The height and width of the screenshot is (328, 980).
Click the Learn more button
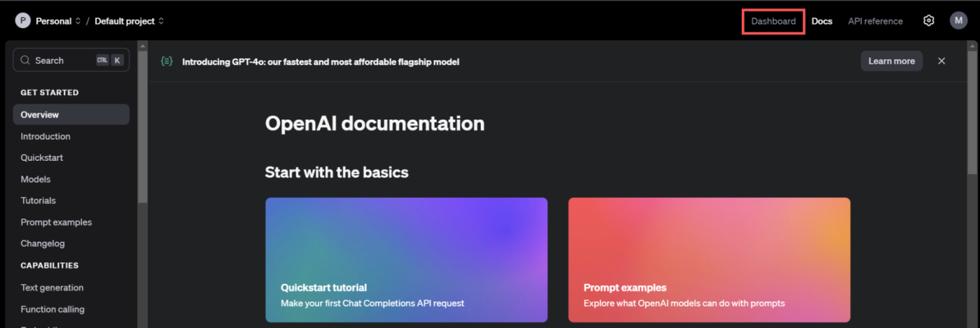[x=891, y=61]
